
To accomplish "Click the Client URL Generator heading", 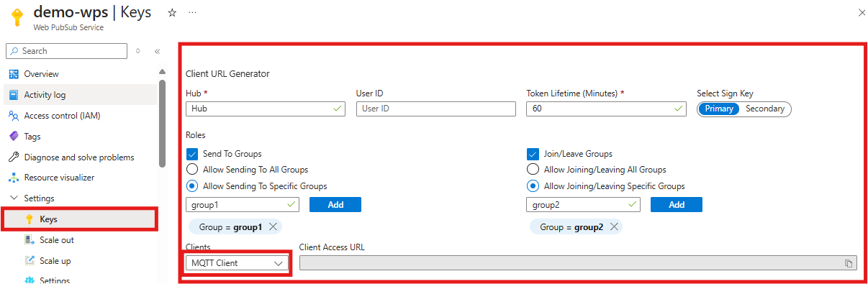I will [x=227, y=73].
